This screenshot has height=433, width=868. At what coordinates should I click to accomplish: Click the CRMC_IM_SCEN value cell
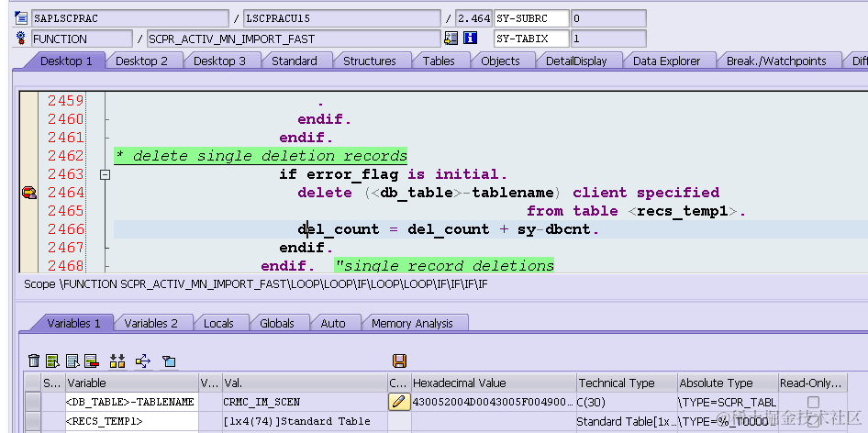(305, 402)
